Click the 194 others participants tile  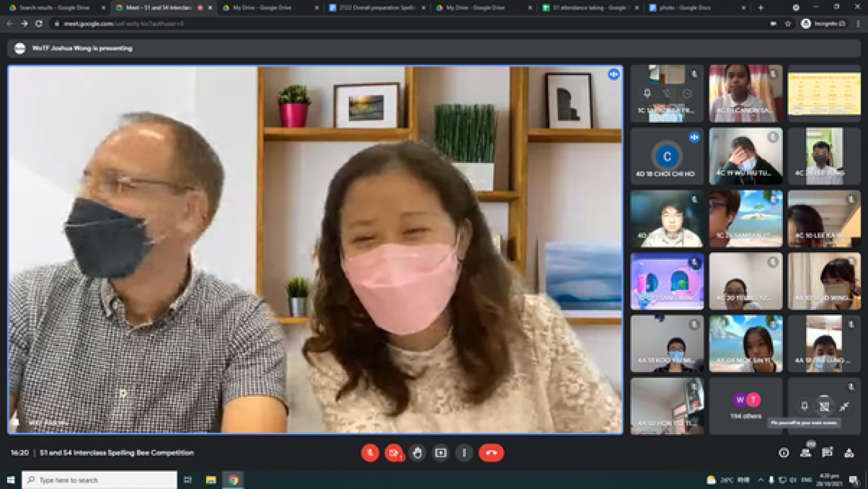745,406
